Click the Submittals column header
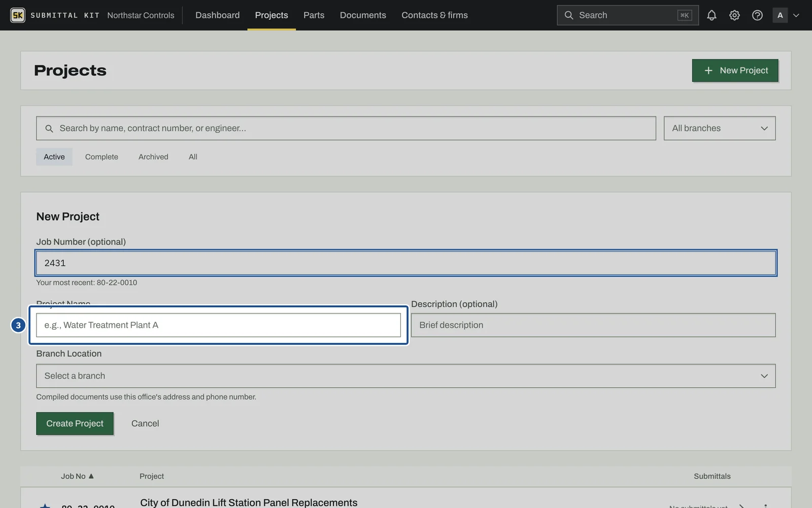 coord(712,476)
